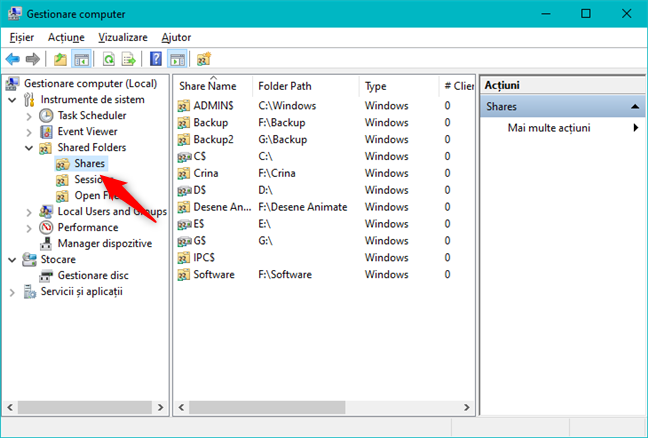Click the new share wizard toolbar icon

[204, 59]
